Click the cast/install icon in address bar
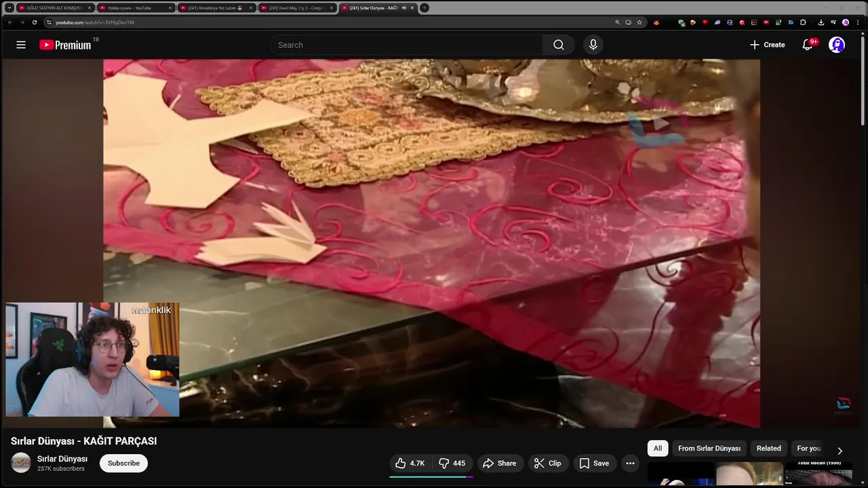 click(x=628, y=22)
